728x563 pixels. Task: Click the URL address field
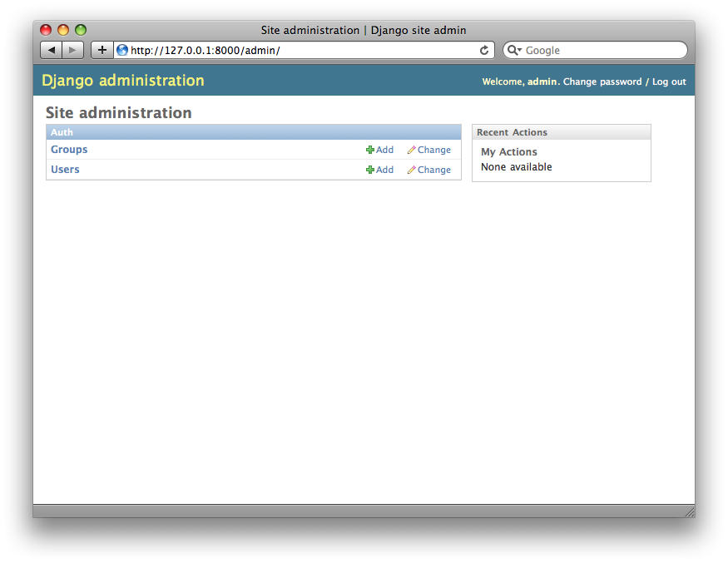pyautogui.click(x=305, y=50)
